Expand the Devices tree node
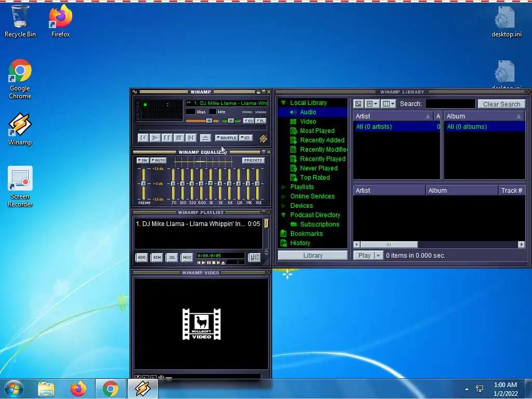This screenshot has height=399, width=532. point(284,206)
